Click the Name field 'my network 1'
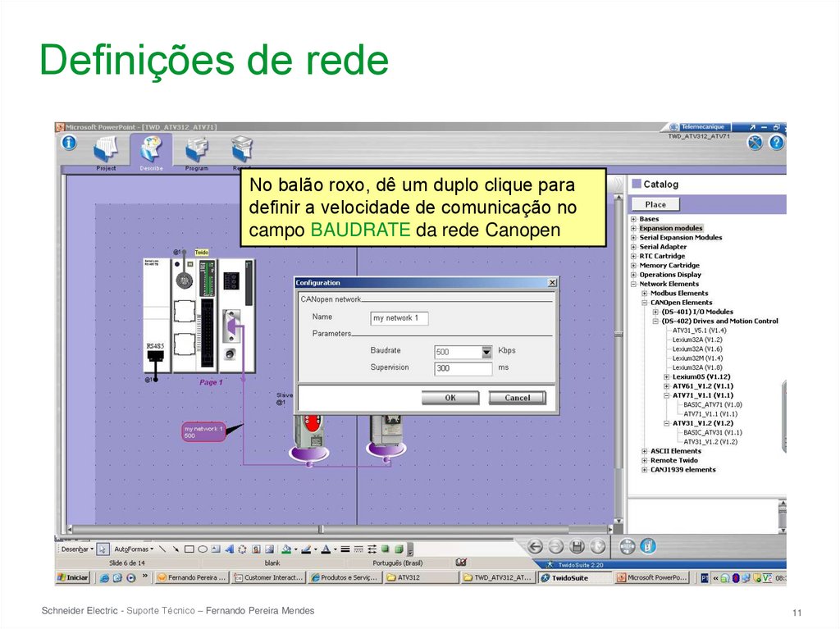840x629 pixels. [399, 318]
